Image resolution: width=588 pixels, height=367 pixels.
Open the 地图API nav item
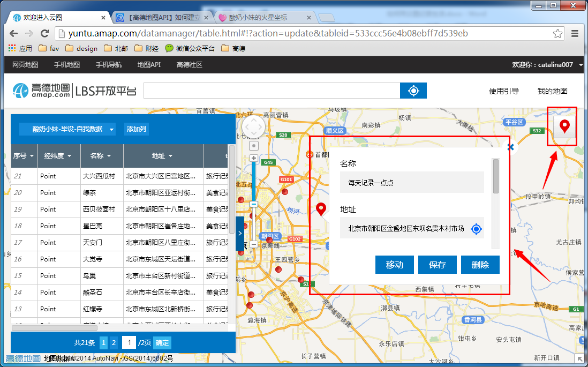(149, 64)
